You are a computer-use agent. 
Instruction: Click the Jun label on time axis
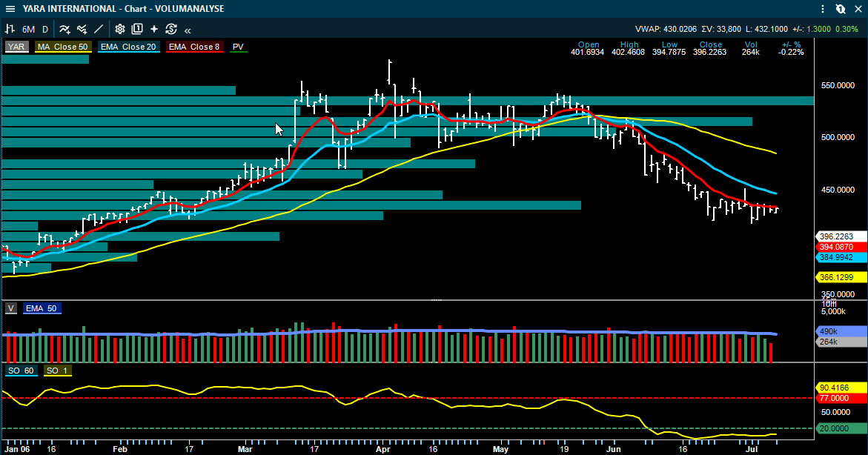point(613,449)
